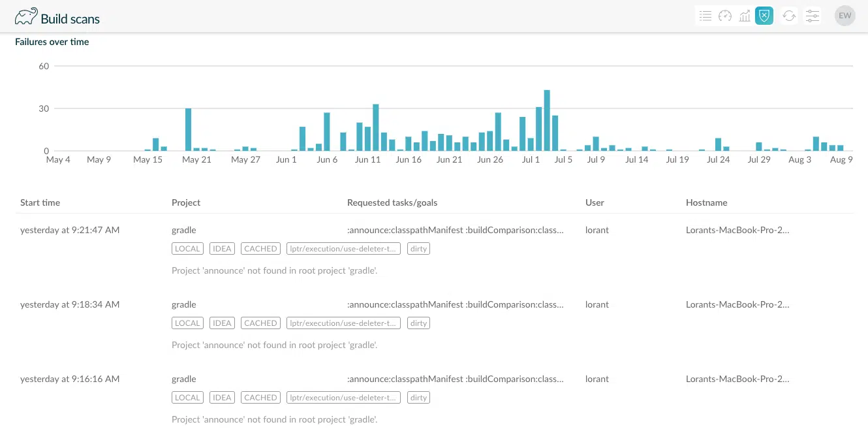
Task: Select CACHED tag on the 9:16:16 build
Action: click(x=260, y=398)
